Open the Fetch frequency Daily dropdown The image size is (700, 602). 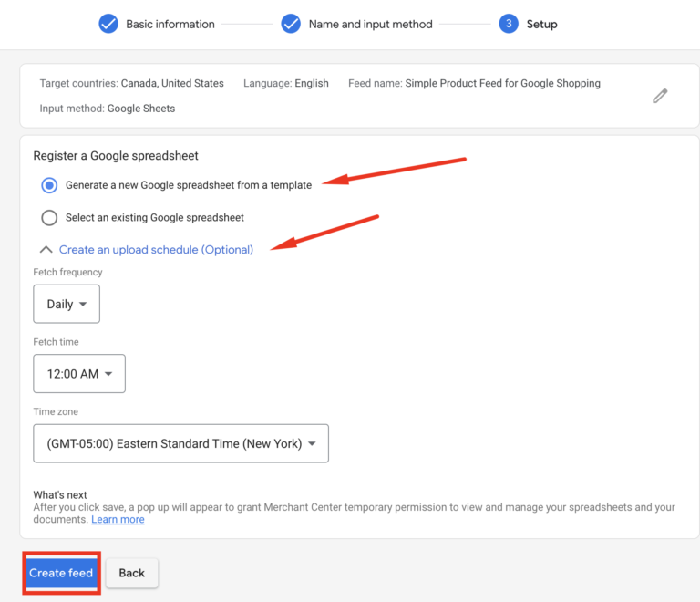tap(67, 304)
